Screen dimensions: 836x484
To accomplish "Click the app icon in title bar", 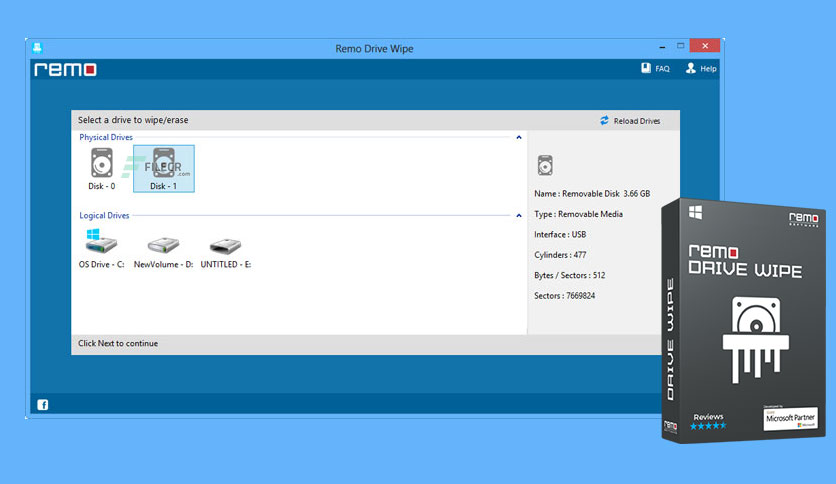I will pos(37,48).
